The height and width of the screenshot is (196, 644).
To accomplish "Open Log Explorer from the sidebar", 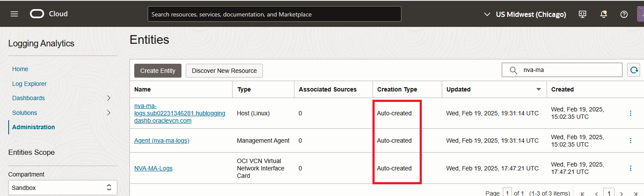I will pyautogui.click(x=29, y=84).
